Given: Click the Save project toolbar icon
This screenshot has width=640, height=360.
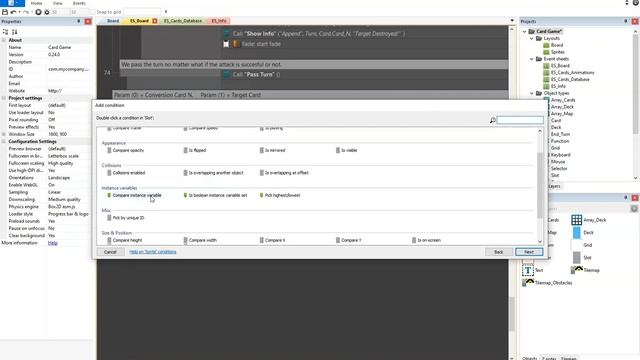Looking at the screenshot, I should [5, 12].
